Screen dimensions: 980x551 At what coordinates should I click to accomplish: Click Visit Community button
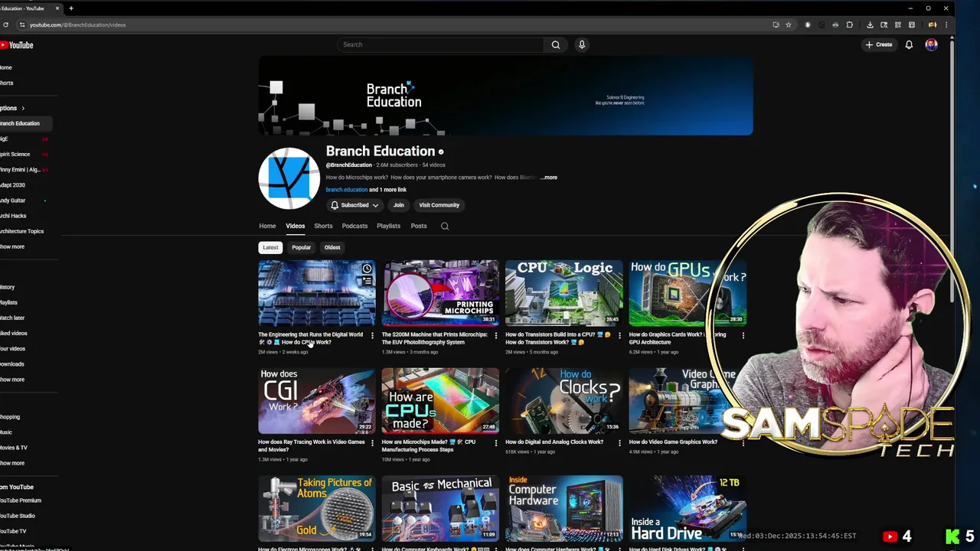pyautogui.click(x=439, y=205)
